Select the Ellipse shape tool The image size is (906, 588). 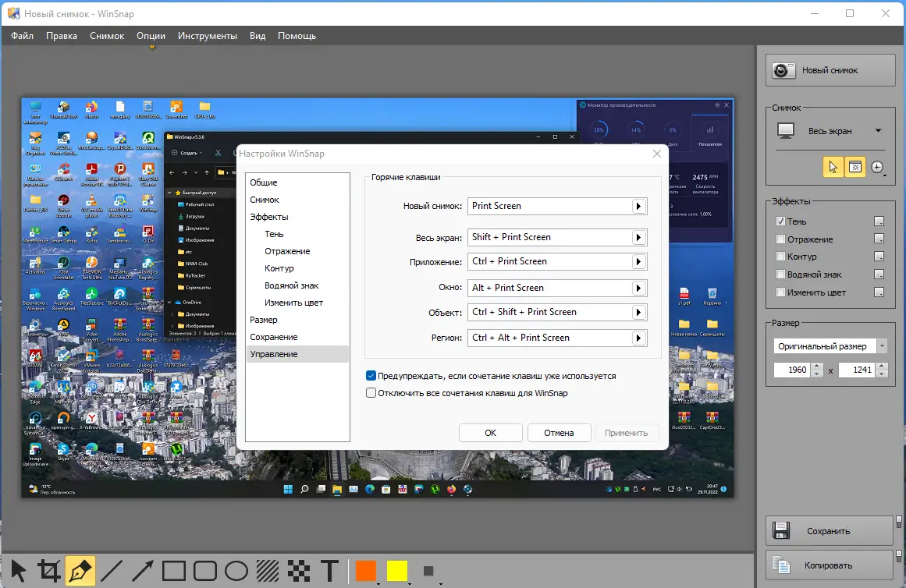coord(236,572)
